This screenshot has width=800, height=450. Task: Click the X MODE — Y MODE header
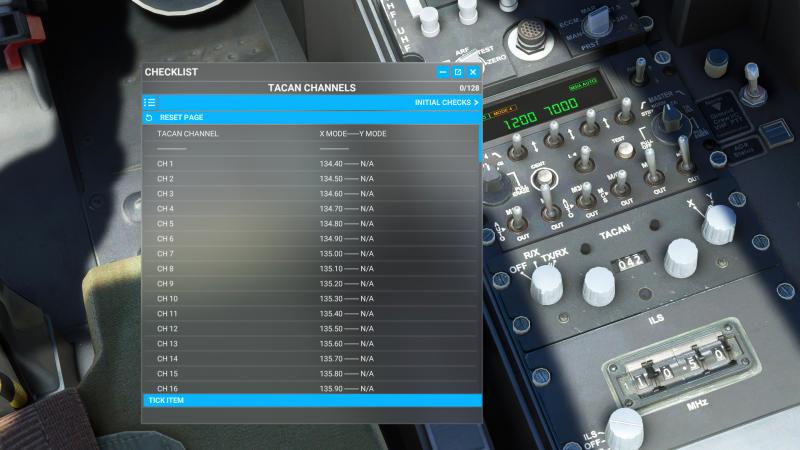coord(353,134)
